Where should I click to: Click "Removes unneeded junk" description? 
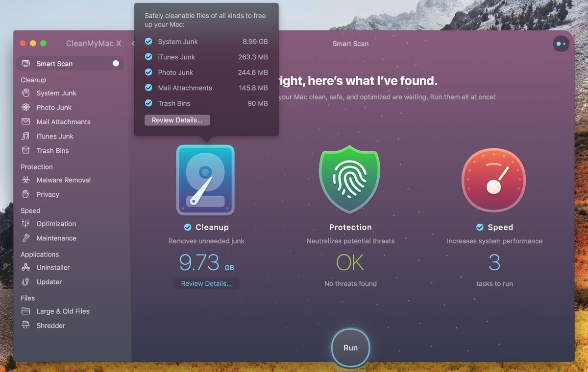point(206,241)
